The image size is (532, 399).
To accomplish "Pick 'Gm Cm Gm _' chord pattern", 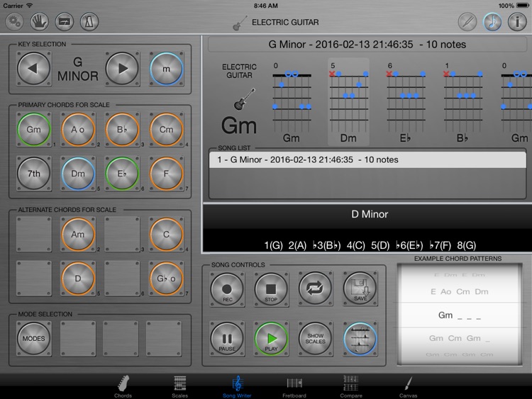I will 460,338.
